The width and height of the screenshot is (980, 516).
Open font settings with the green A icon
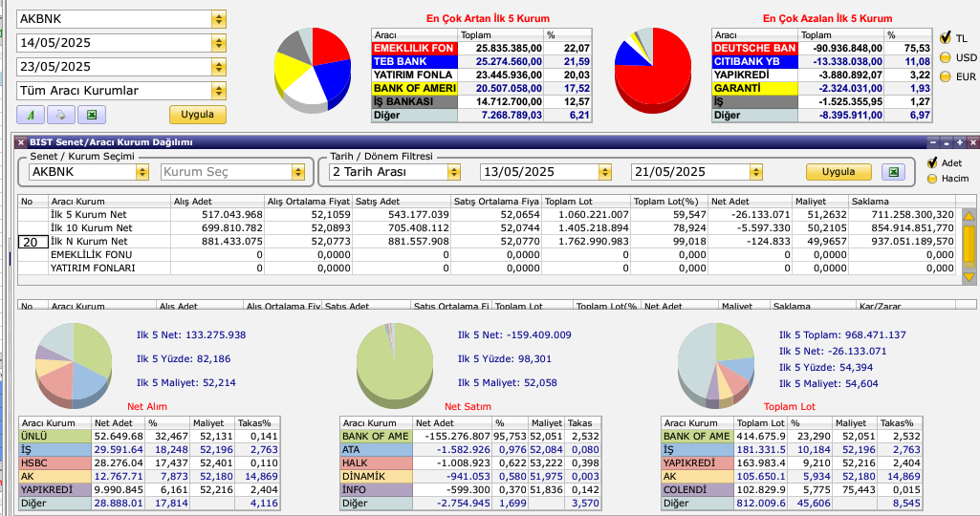30,115
